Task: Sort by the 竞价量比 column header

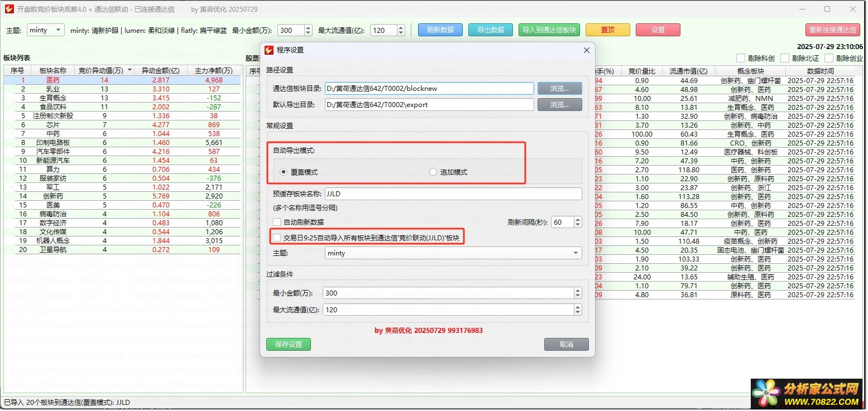Action: pos(642,71)
